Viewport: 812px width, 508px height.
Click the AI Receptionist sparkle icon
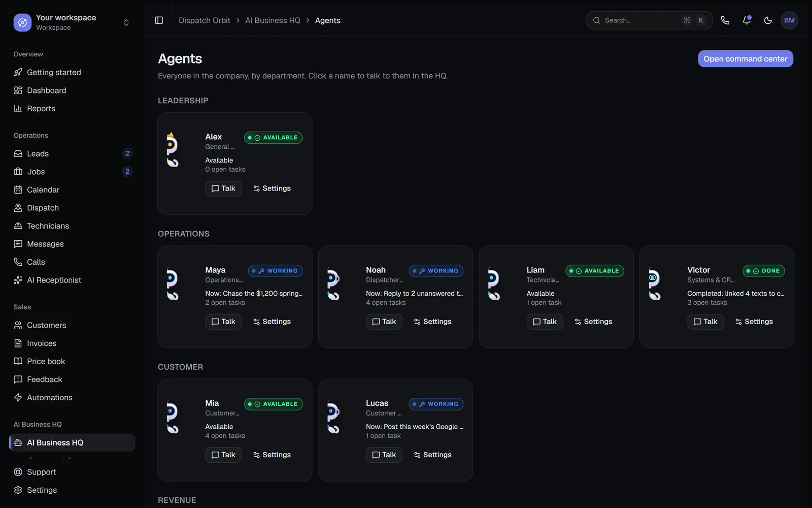[18, 280]
